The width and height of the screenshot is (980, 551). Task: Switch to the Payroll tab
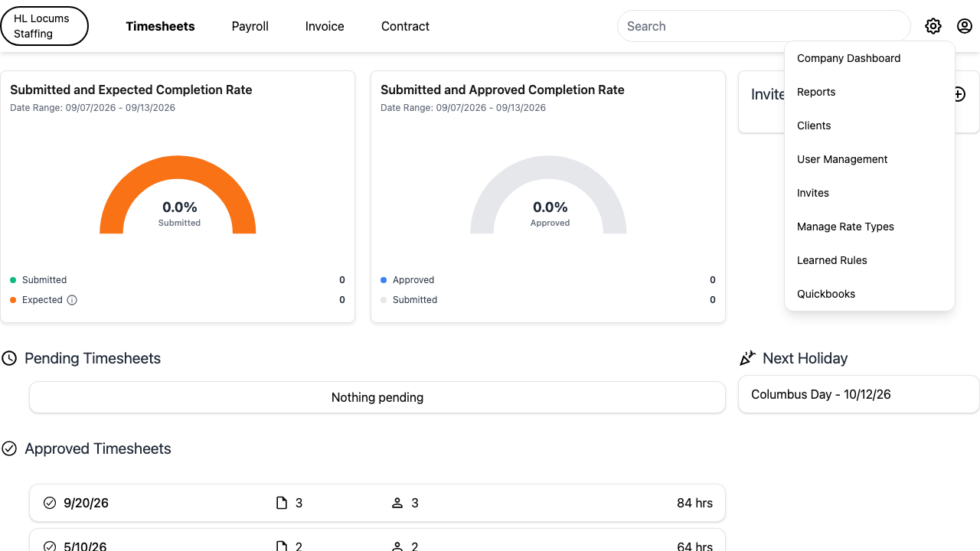(x=250, y=26)
